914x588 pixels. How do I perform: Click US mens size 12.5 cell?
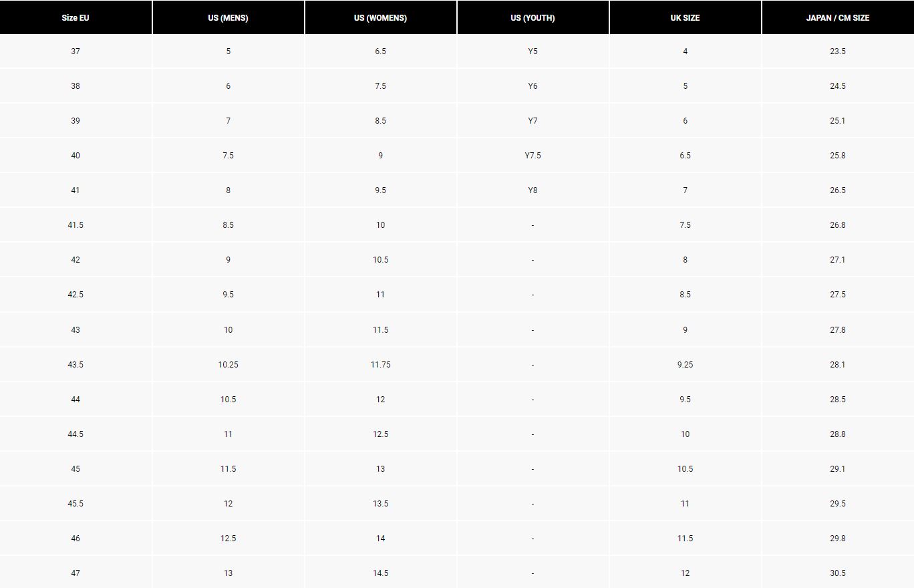coord(228,539)
